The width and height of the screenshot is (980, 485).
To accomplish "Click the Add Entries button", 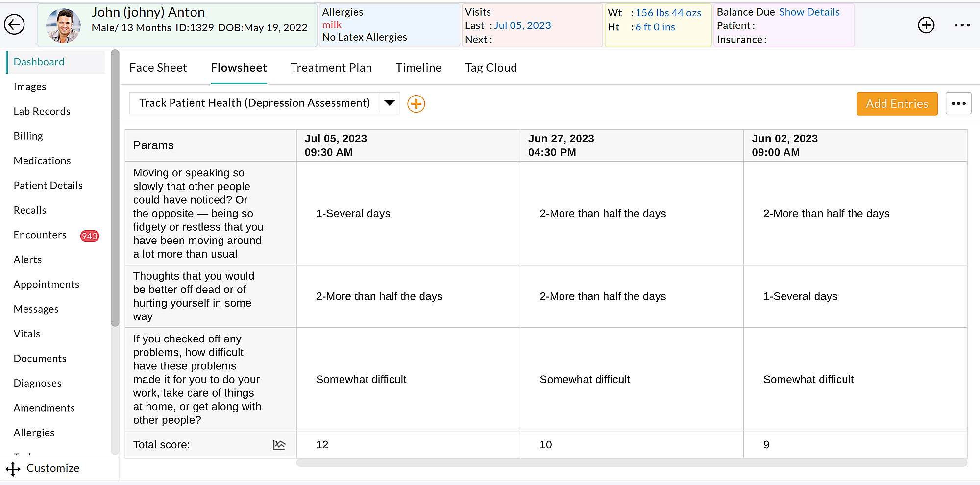I will tap(897, 104).
